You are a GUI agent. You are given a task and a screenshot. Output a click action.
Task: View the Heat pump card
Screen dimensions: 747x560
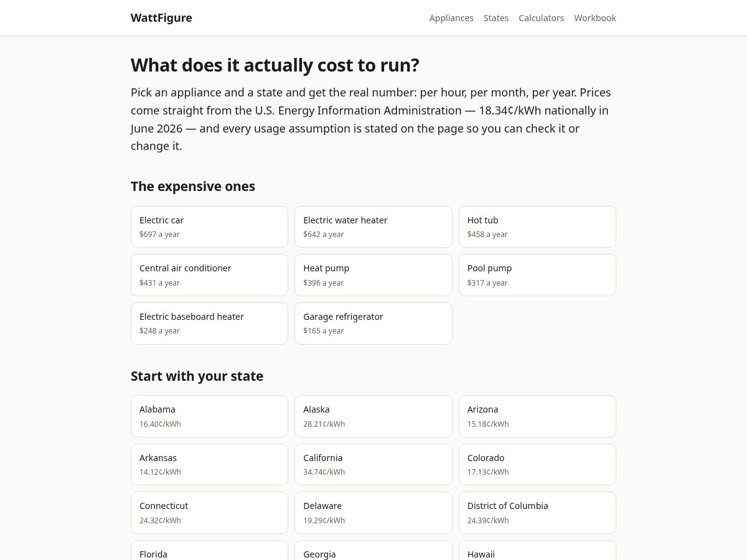(374, 275)
